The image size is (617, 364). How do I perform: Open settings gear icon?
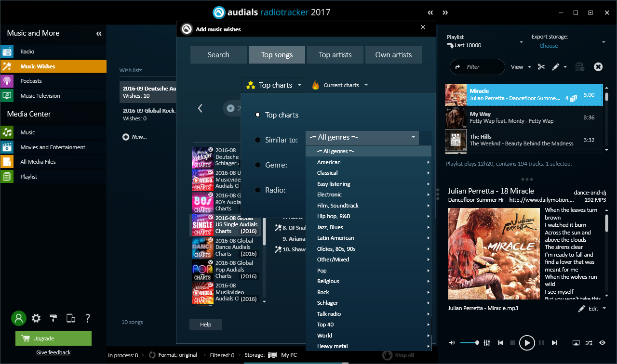[x=36, y=318]
